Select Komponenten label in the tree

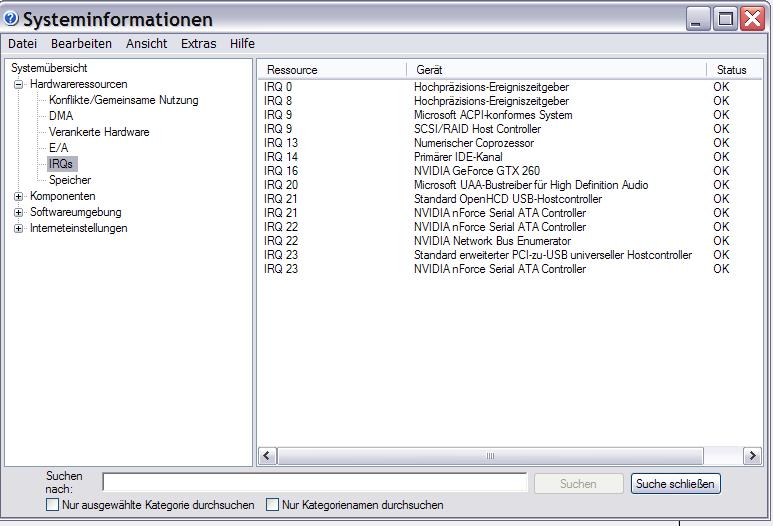(x=63, y=196)
